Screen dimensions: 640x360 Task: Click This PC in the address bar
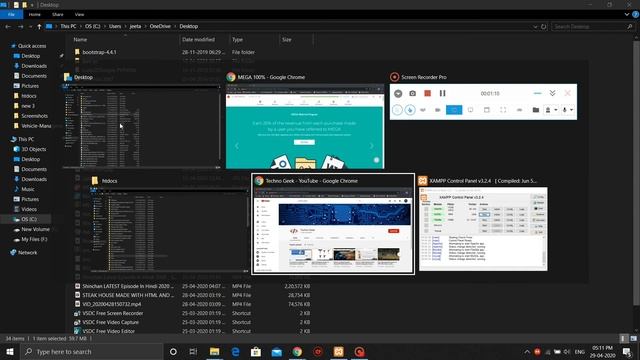coord(68,26)
